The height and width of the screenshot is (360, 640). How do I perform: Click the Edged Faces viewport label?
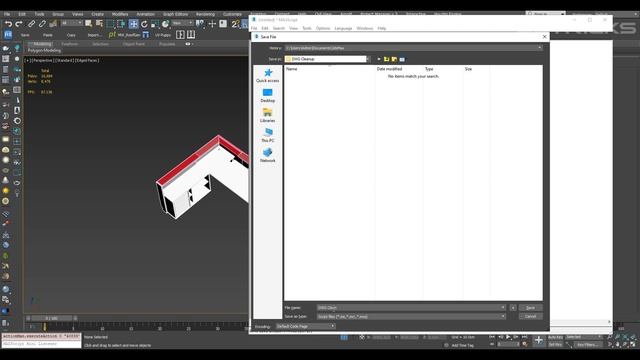(87, 60)
